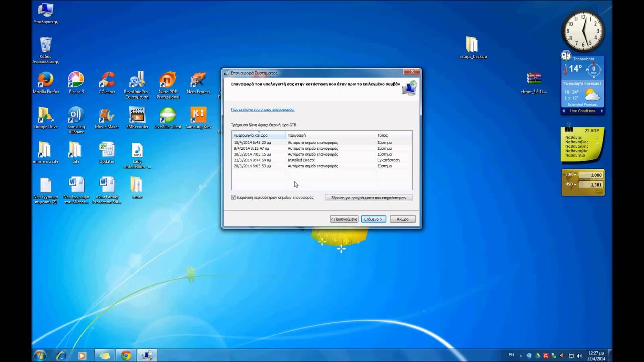
Task: Launch Internet Explorer from the taskbar
Action: coord(61,356)
